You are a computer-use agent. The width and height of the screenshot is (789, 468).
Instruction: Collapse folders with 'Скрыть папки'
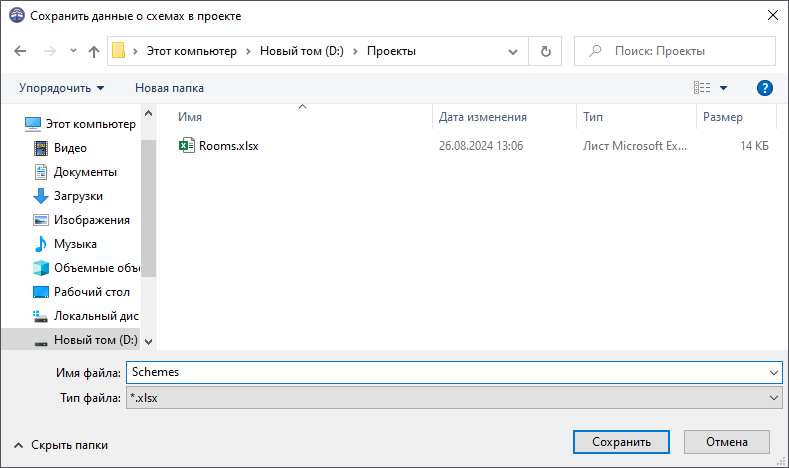click(61, 445)
